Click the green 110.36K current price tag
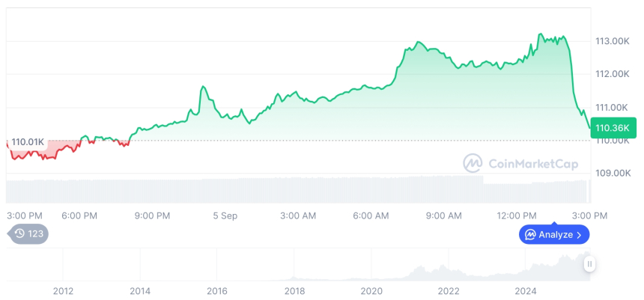The image size is (644, 300). click(613, 128)
